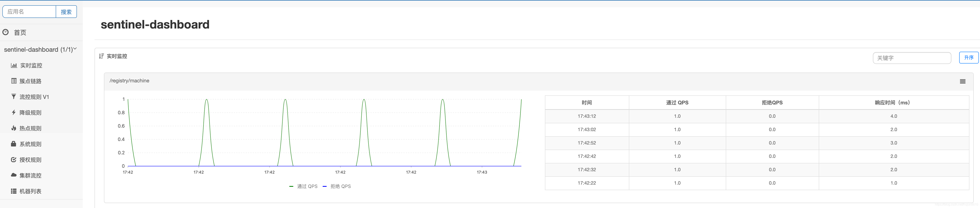
Task: Click the sort icon beside 实时监控 panel title
Action: tap(101, 56)
